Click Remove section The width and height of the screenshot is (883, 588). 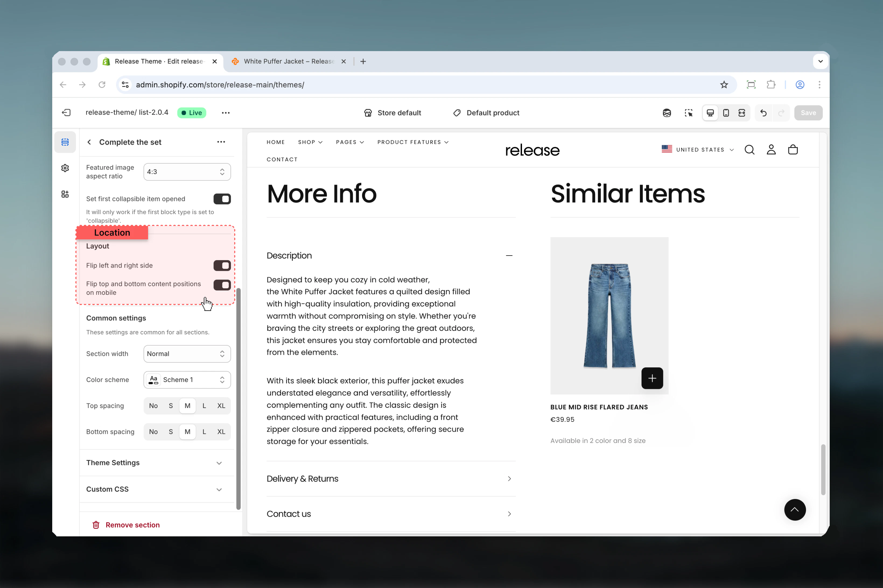[127, 525]
